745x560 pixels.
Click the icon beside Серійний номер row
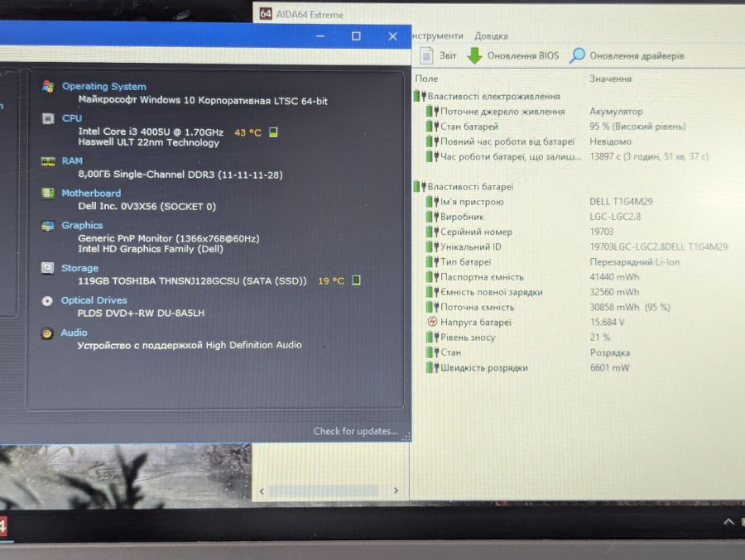pyautogui.click(x=432, y=232)
